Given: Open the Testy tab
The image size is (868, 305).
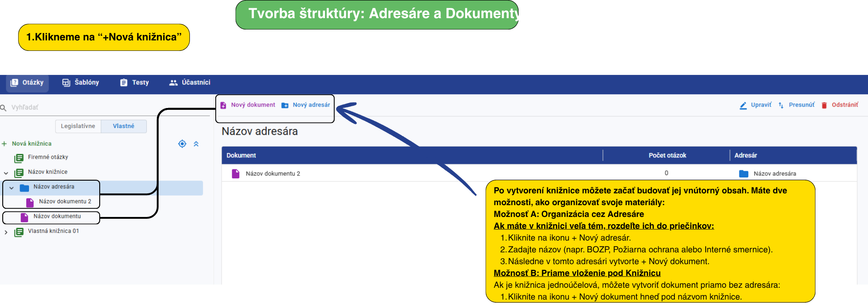Looking at the screenshot, I should click(x=135, y=83).
